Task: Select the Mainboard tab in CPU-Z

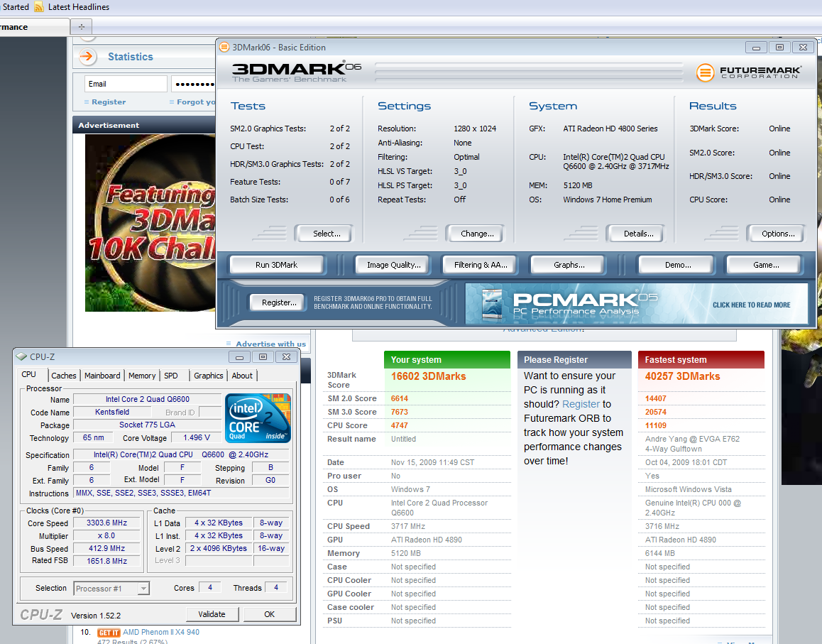Action: pos(102,376)
